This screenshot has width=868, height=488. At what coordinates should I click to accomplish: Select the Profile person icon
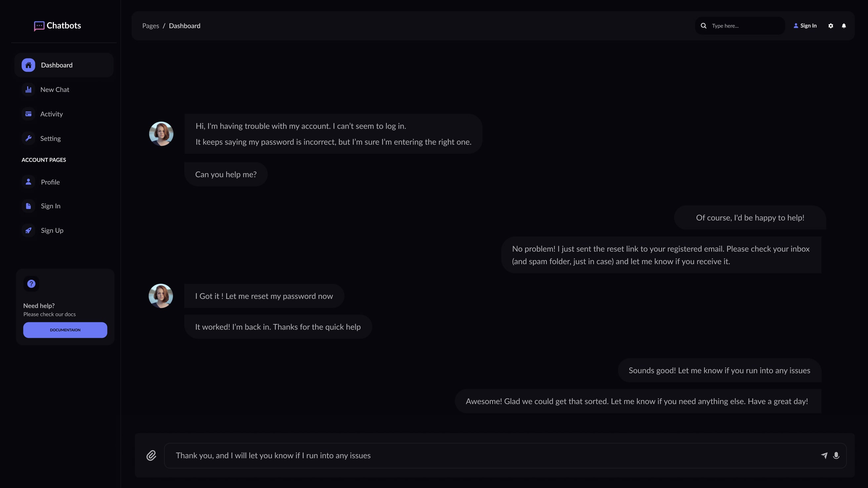(28, 182)
